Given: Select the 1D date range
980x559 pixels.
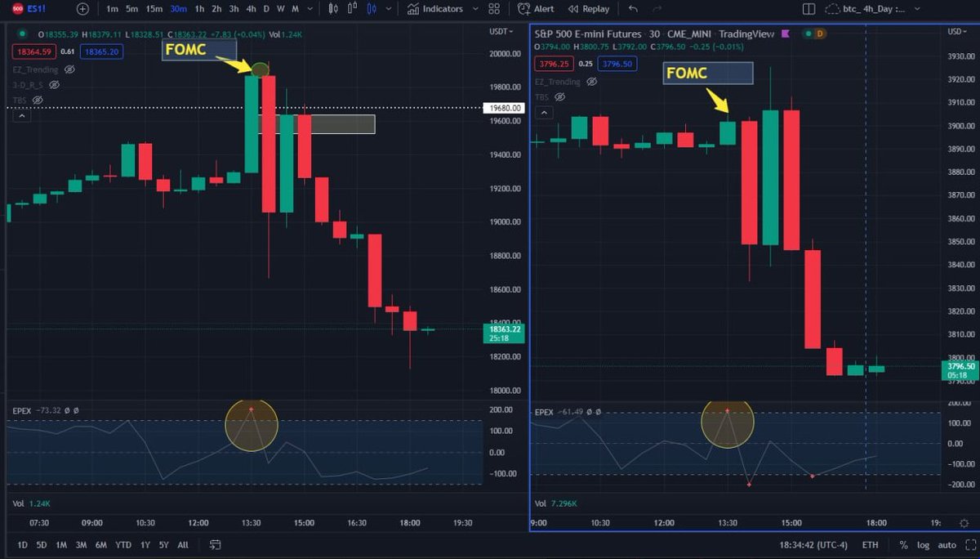Looking at the screenshot, I should [x=22, y=544].
